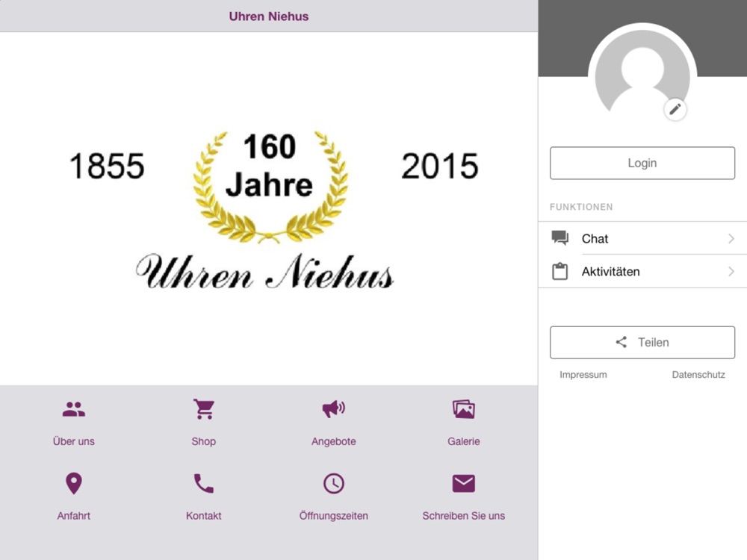Click the pencil edit icon on avatar
Viewport: 747px width, 560px height.
coord(675,110)
